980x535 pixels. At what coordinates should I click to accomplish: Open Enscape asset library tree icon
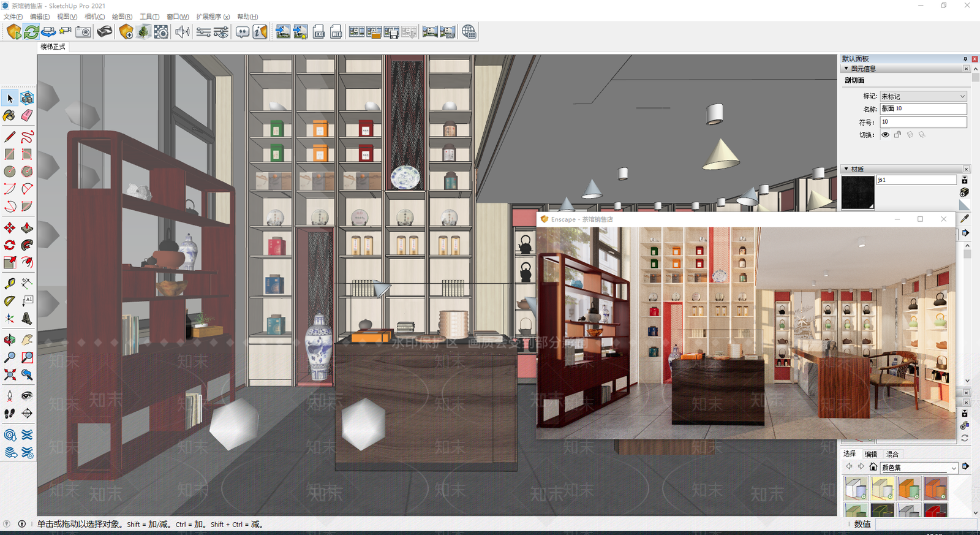(143, 32)
